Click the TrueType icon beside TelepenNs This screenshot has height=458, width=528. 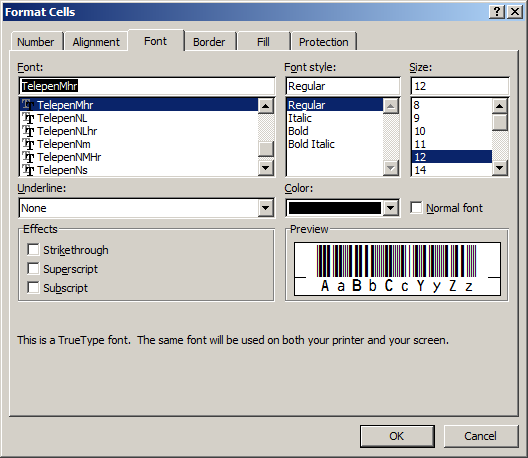click(x=28, y=170)
